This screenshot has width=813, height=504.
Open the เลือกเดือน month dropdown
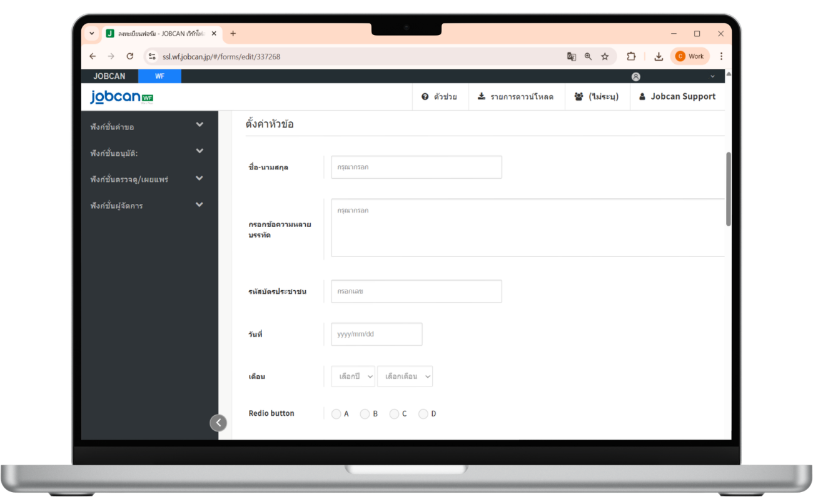(x=405, y=376)
